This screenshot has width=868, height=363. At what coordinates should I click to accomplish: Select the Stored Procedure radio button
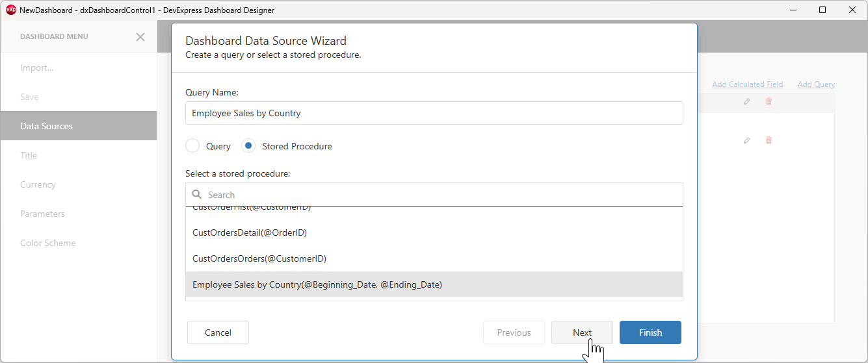tap(248, 146)
